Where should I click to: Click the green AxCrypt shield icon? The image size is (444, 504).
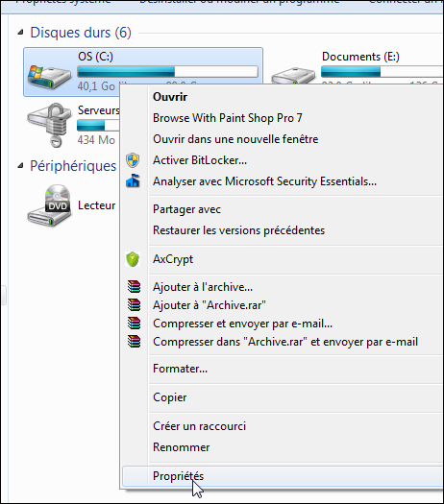click(133, 259)
